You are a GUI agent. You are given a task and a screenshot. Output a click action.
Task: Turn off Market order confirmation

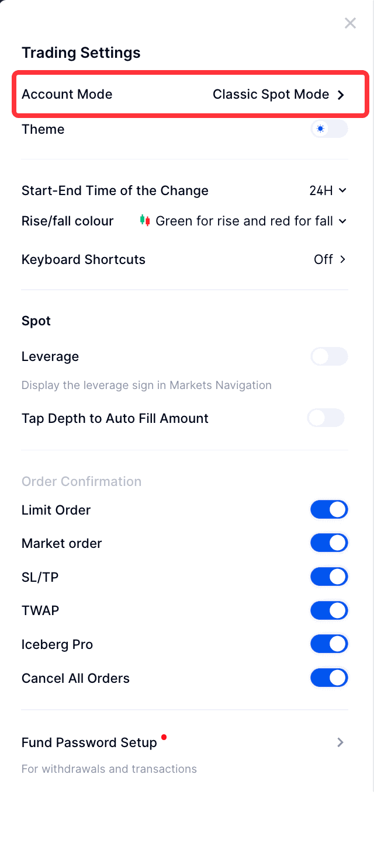(x=329, y=543)
